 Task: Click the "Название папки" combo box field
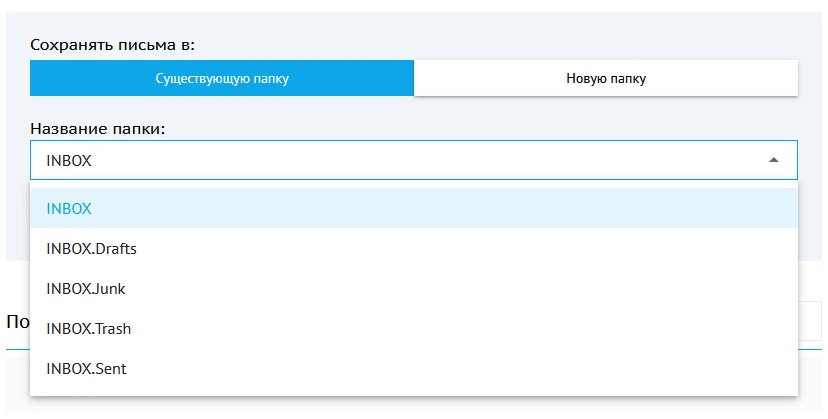(400, 160)
